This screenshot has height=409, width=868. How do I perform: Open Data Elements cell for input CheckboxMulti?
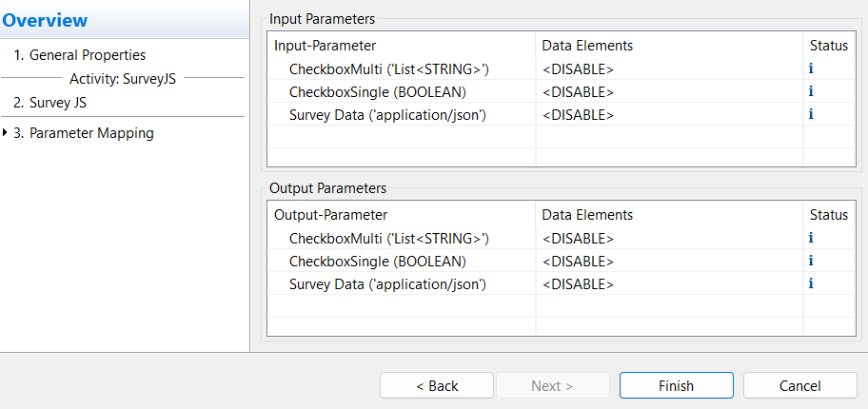pos(669,68)
